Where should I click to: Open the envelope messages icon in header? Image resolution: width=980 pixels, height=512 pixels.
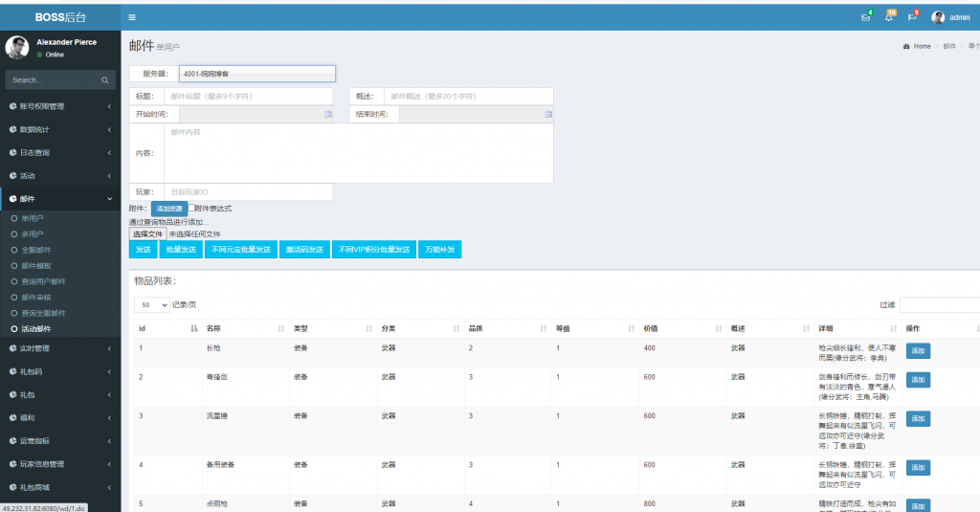click(867, 17)
